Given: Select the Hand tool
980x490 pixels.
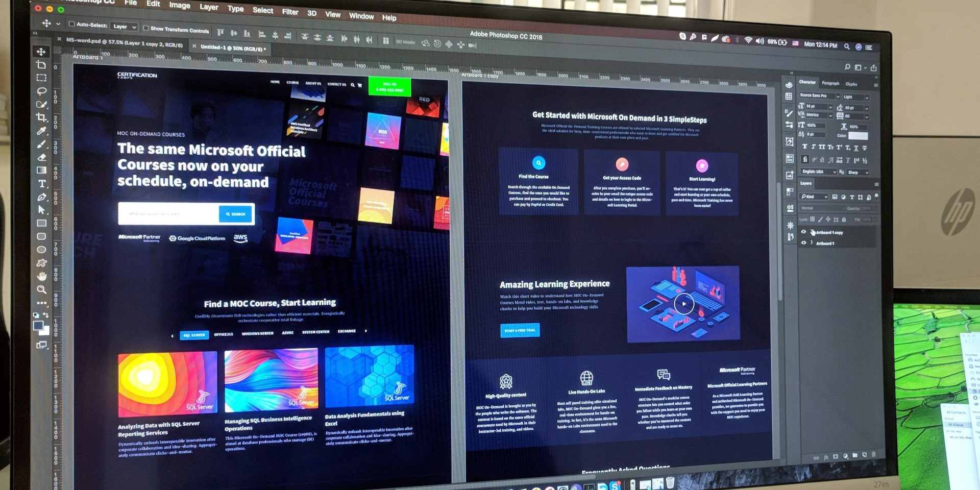Looking at the screenshot, I should pyautogui.click(x=42, y=276).
